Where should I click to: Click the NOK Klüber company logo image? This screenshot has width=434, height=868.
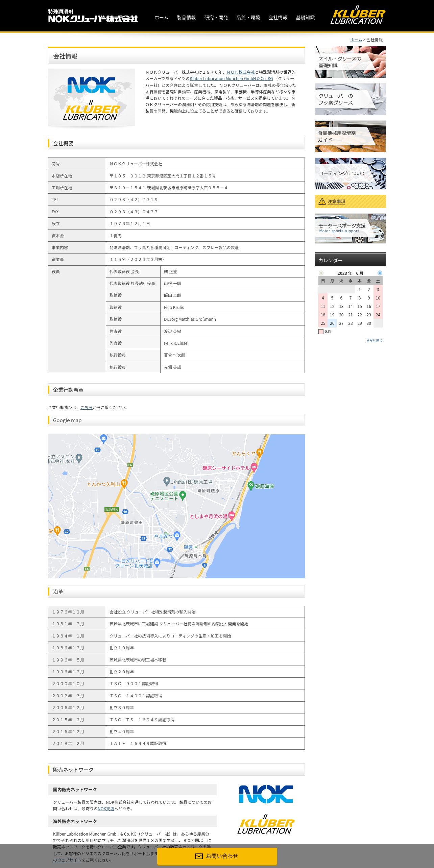point(92,97)
